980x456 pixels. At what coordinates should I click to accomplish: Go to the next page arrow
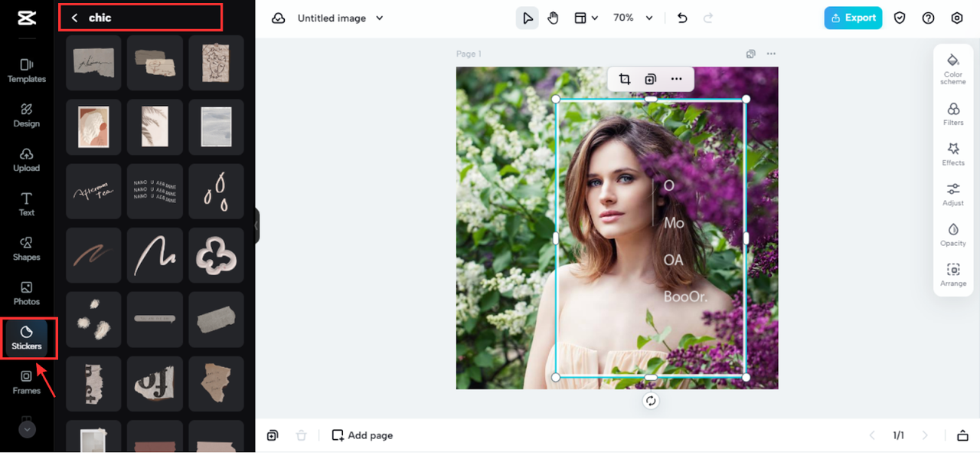coord(925,435)
